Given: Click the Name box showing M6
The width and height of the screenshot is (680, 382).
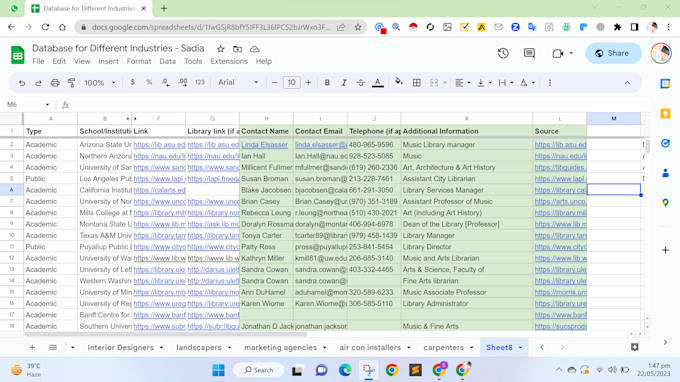Looking at the screenshot, I should pyautogui.click(x=27, y=104).
